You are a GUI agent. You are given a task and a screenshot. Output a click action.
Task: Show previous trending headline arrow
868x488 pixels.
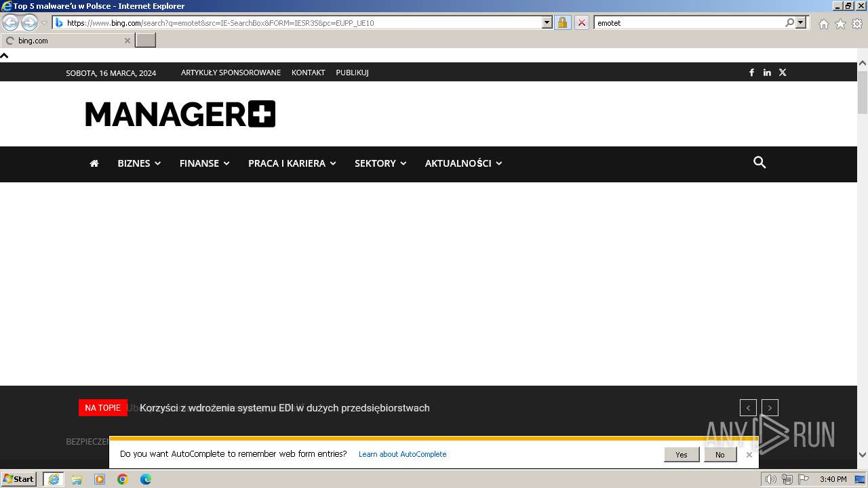pyautogui.click(x=748, y=408)
